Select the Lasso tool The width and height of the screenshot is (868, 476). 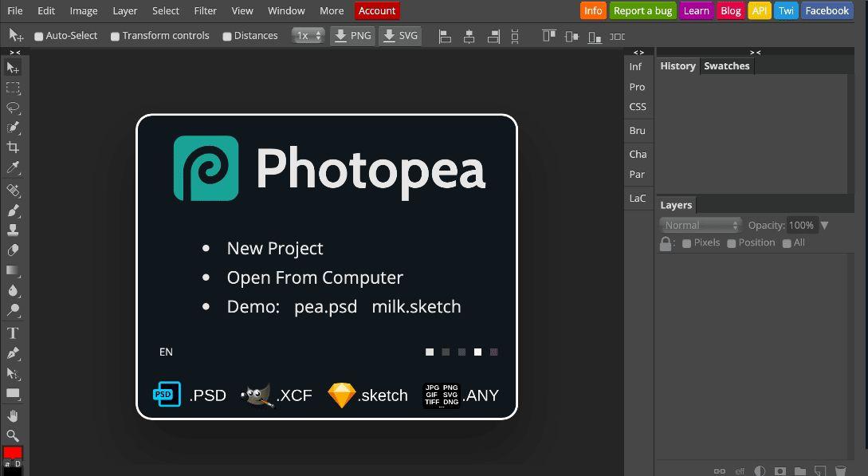(x=13, y=108)
